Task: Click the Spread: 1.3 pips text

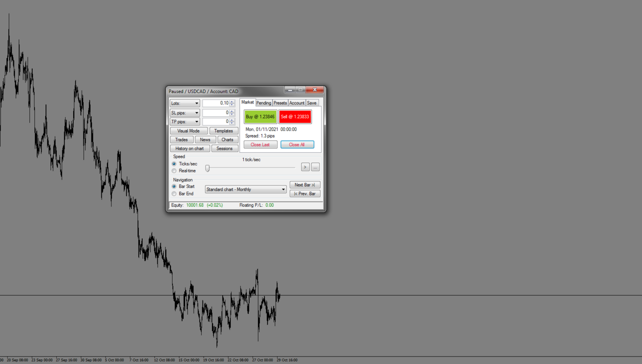Action: coord(260,136)
